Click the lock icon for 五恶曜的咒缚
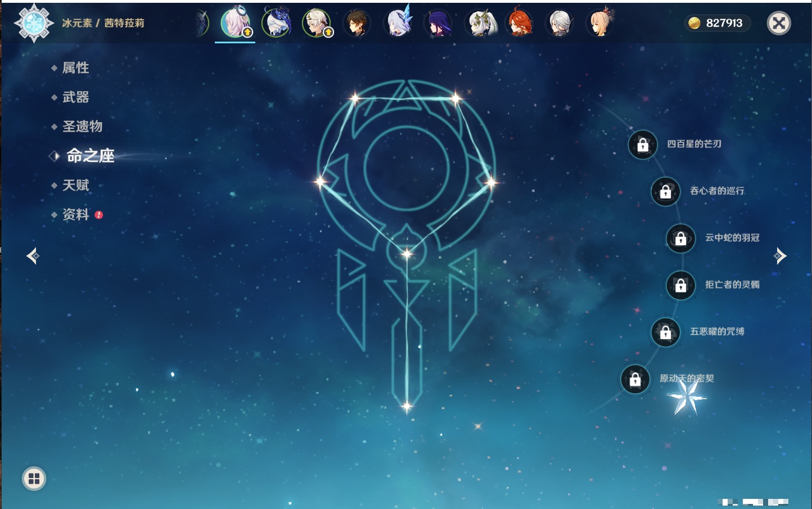The width and height of the screenshot is (812, 509). point(665,332)
